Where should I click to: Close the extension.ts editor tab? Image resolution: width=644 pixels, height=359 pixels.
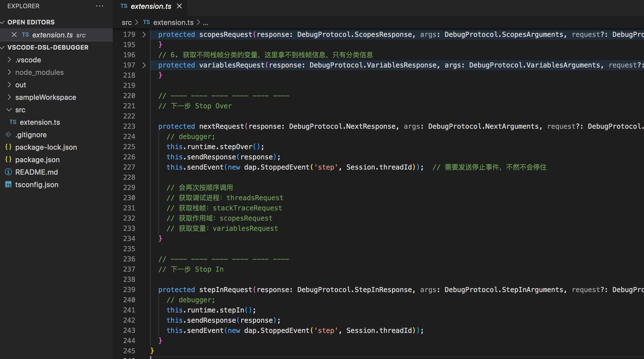click(179, 6)
